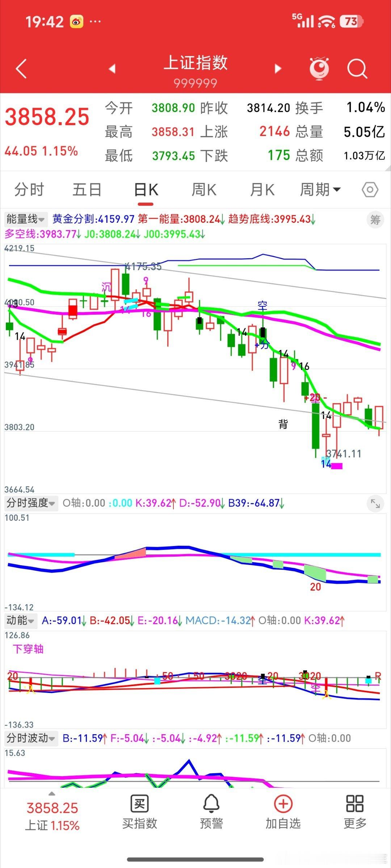
Task: Tap the 最高 3858.31 value
Action: click(x=173, y=132)
